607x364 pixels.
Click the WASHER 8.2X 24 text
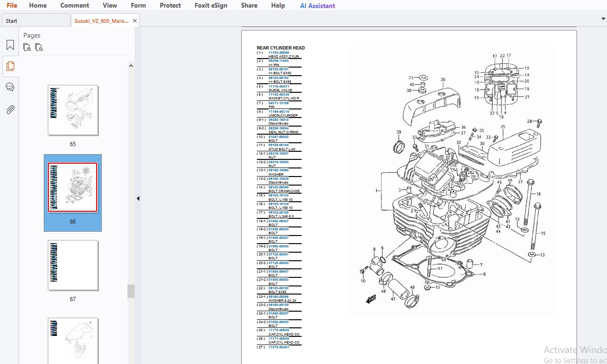(282, 301)
